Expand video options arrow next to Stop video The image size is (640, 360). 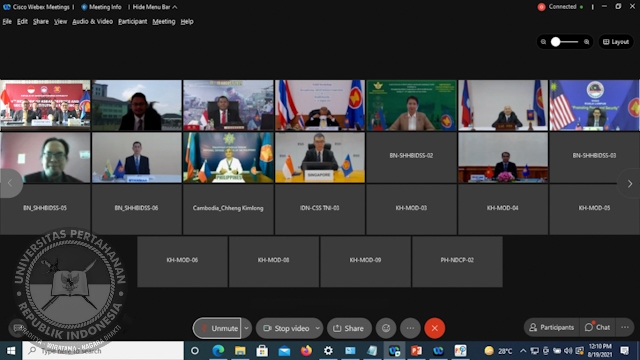[x=318, y=328]
